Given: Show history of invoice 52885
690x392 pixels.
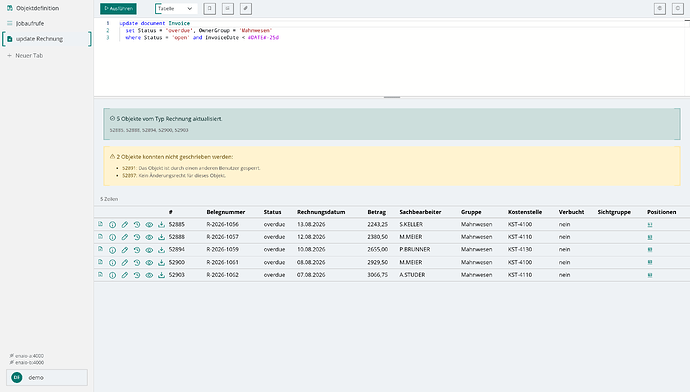Looking at the screenshot, I should click(x=137, y=224).
